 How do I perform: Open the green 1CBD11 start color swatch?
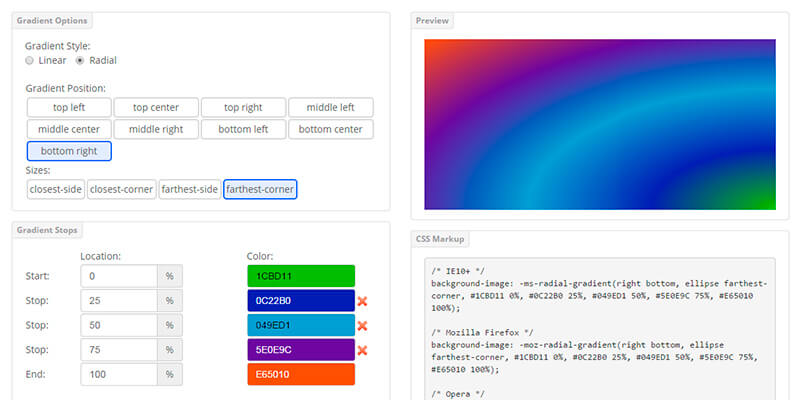coord(301,276)
